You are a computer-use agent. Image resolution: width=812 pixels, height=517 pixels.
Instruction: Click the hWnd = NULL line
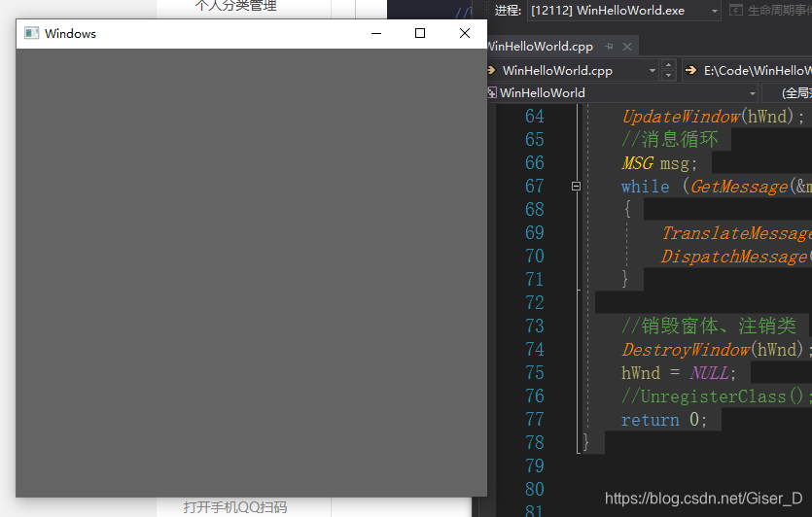679,373
